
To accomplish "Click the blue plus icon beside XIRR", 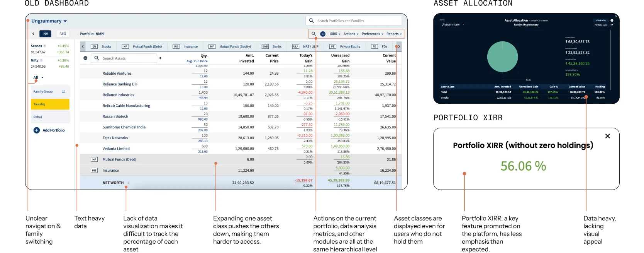I will [323, 34].
